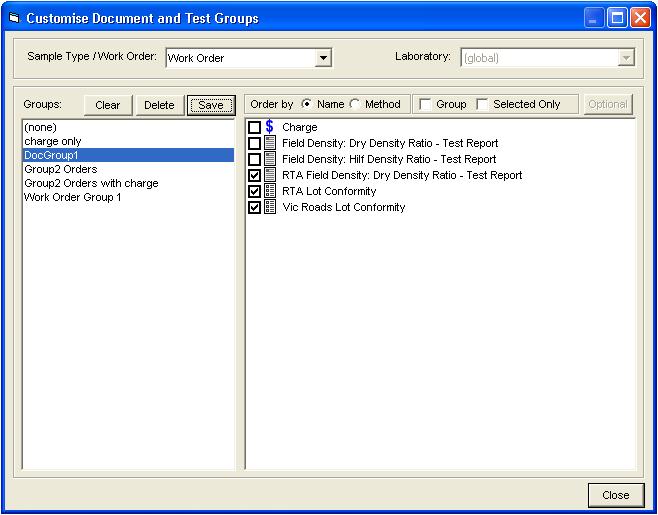
Task: Click the Field Density Dry Density Ratio report icon
Action: pyautogui.click(x=270, y=143)
